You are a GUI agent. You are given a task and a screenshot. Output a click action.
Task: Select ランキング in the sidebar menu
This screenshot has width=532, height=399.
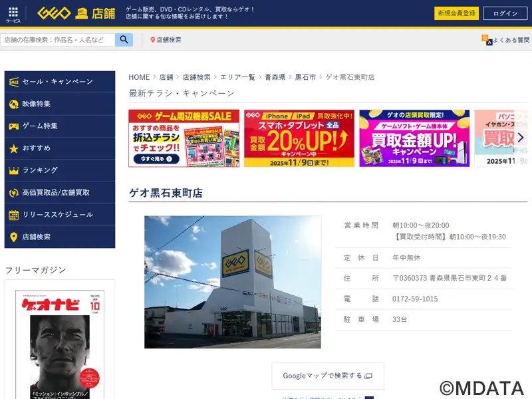point(60,171)
